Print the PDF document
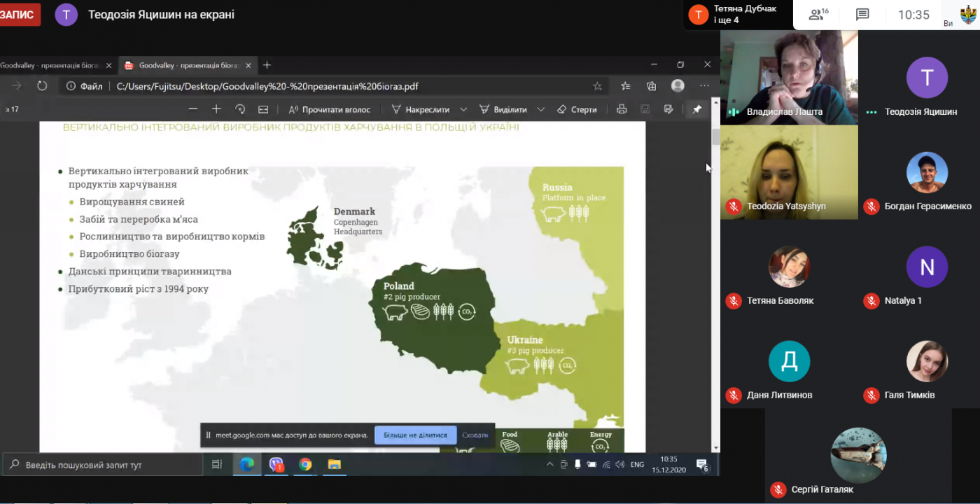This screenshot has width=980, height=504. click(x=622, y=109)
